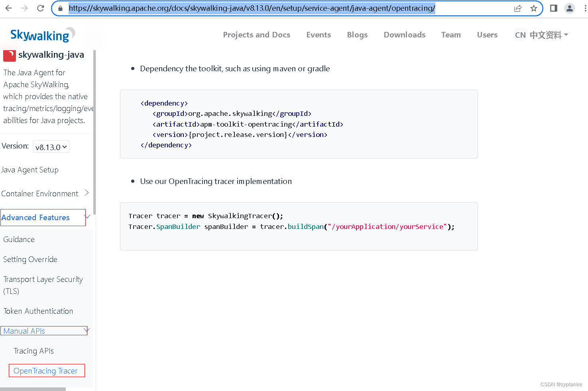Open the Token Authentication page
The image size is (588, 391).
click(38, 311)
